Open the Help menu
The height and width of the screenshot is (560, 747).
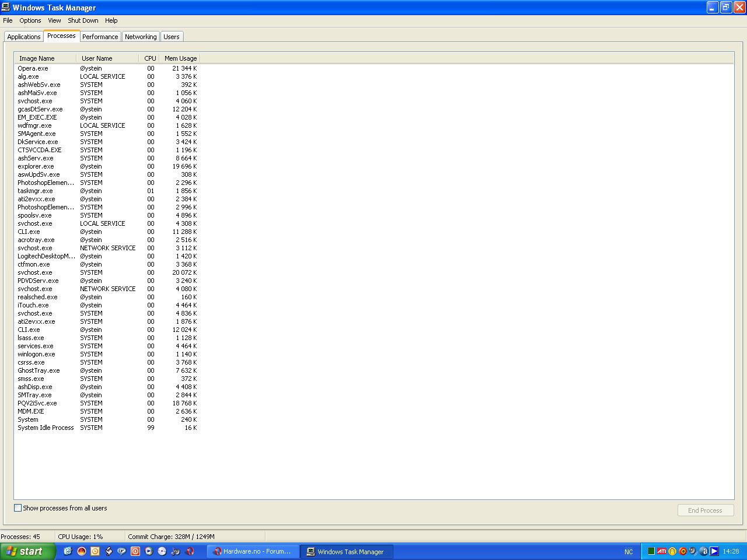point(111,20)
